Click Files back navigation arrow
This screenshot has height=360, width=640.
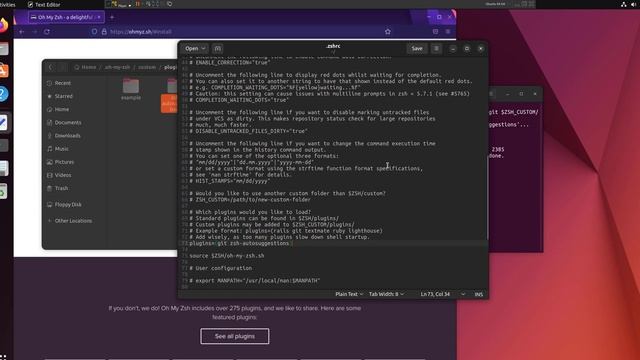(51, 67)
